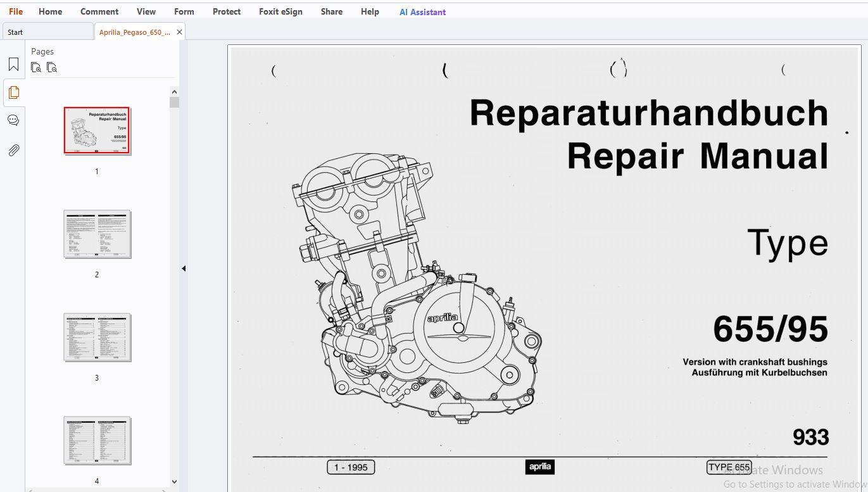Image resolution: width=868 pixels, height=492 pixels.
Task: Collapse the navigation panel arrow
Action: coord(184,268)
